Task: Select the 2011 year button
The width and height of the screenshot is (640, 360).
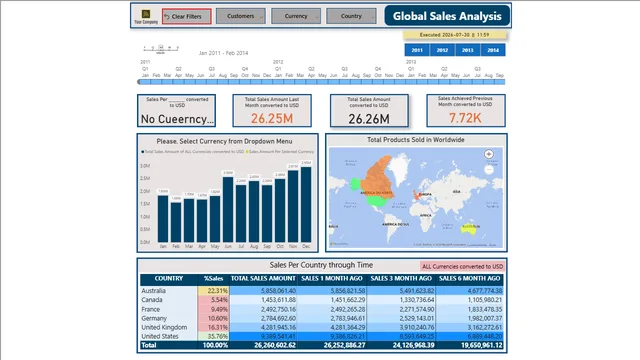Action: [x=417, y=50]
